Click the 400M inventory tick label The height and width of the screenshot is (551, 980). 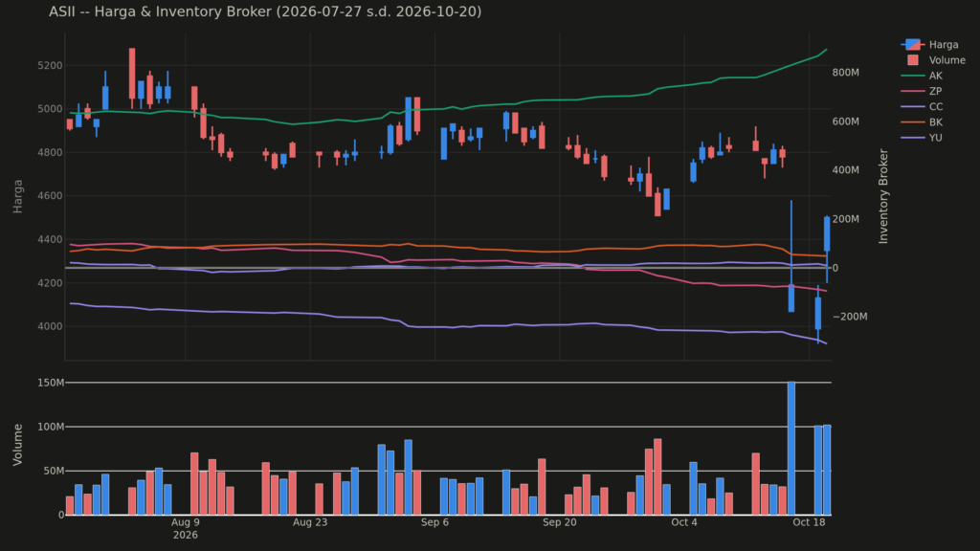846,170
